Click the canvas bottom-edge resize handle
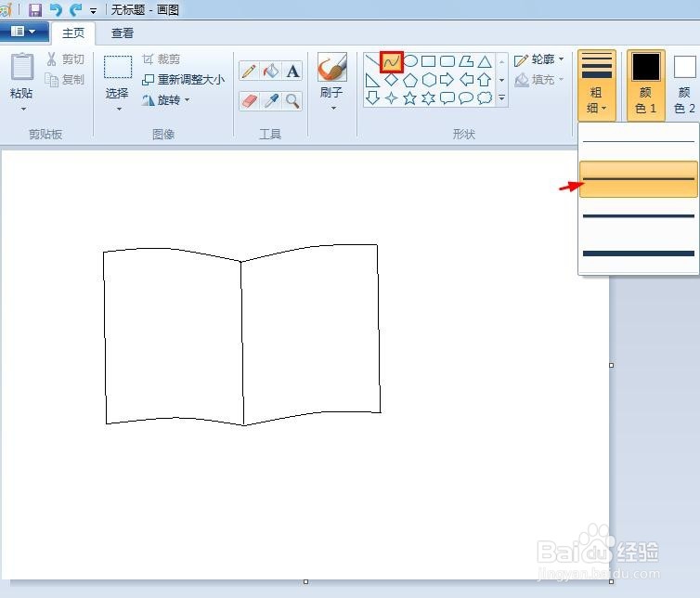700x598 pixels. click(x=305, y=581)
